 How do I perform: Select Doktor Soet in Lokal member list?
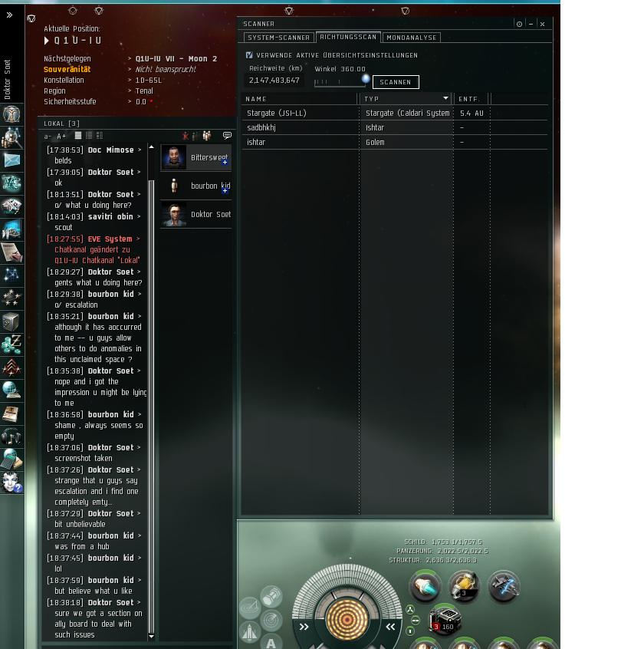[x=195, y=214]
